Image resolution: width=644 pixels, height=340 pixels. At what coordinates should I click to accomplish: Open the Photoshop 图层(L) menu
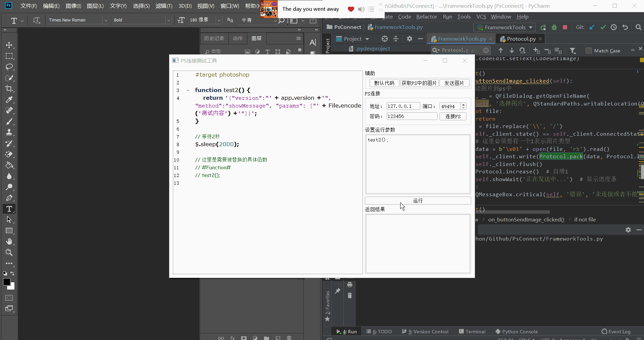[x=95, y=6]
